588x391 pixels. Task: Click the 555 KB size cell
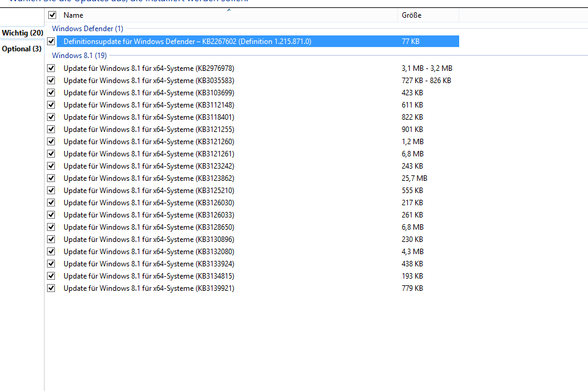click(412, 190)
